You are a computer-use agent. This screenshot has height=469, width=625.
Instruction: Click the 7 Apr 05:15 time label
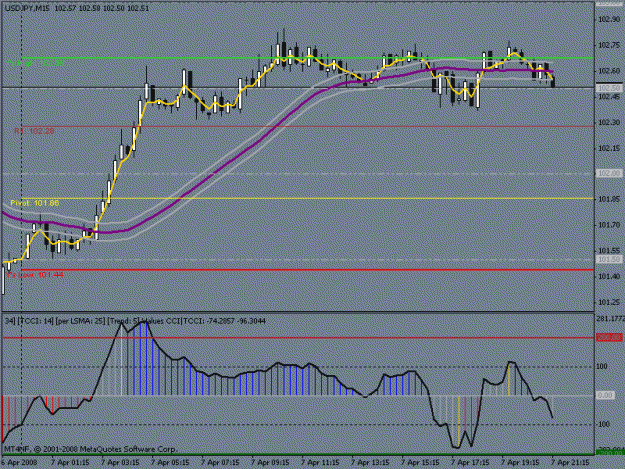pos(170,463)
